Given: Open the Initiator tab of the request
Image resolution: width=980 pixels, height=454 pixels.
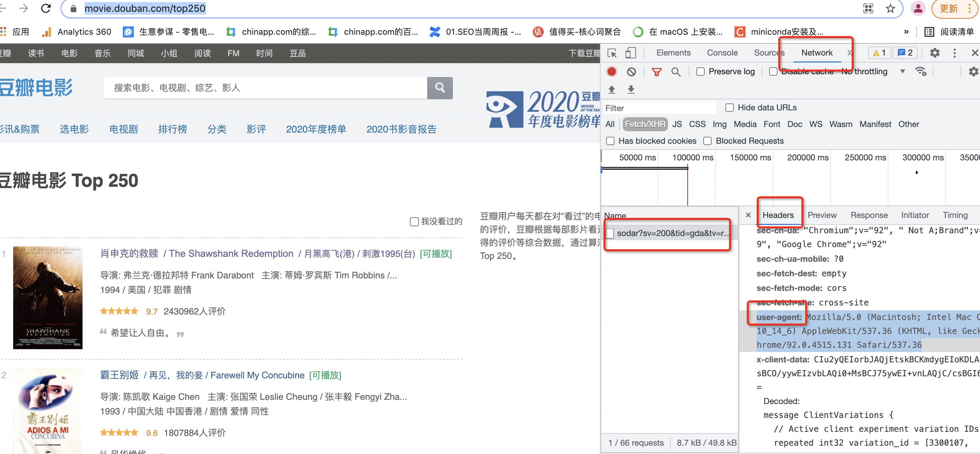Looking at the screenshot, I should click(914, 215).
